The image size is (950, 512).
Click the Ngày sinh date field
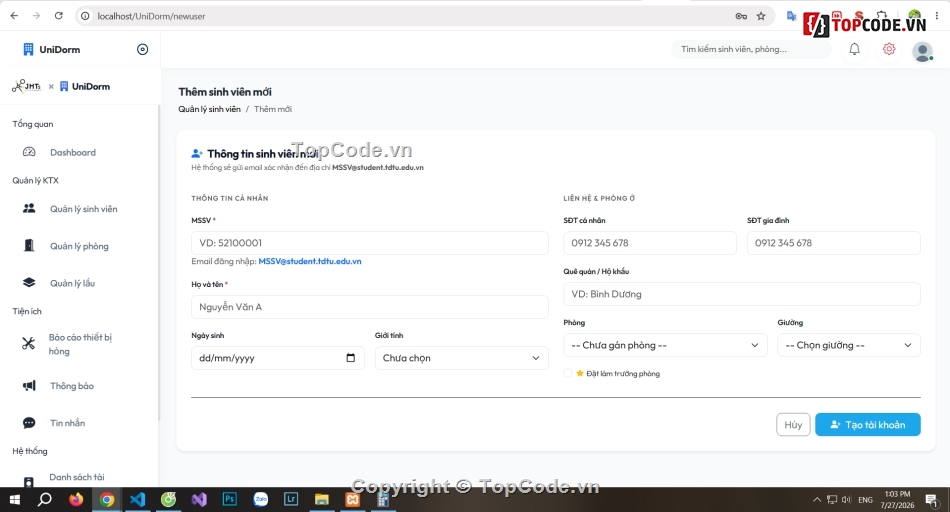coord(277,357)
